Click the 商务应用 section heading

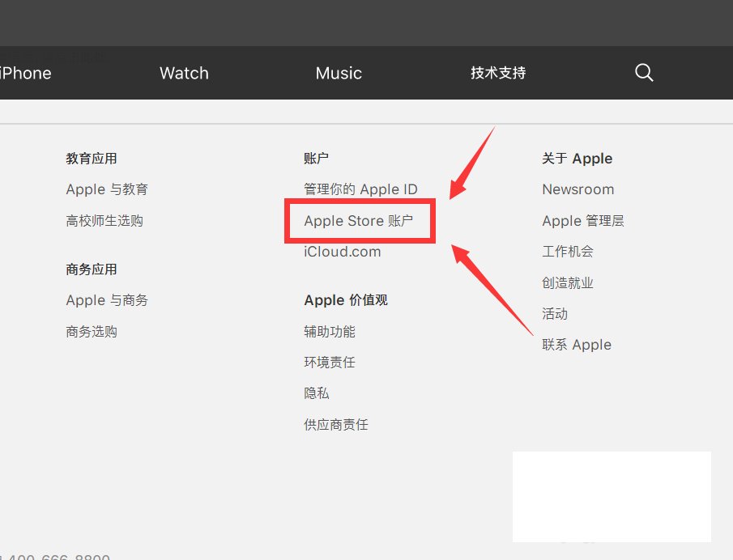pos(92,269)
